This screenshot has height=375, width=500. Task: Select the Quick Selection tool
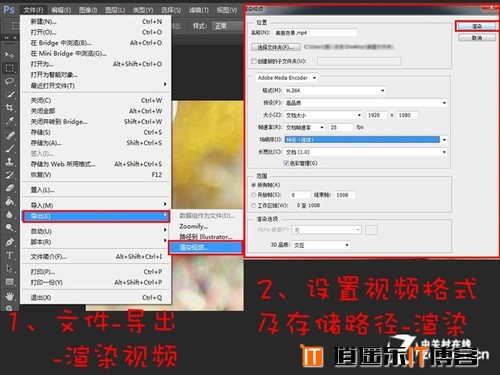[9, 95]
